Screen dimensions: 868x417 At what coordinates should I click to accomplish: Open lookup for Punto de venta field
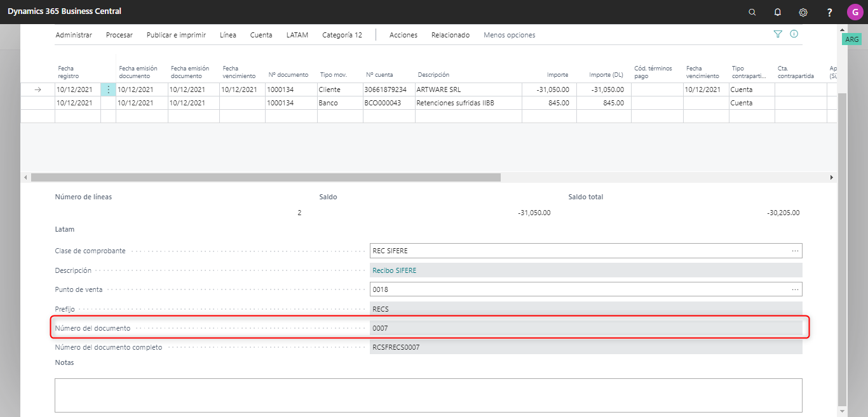[x=795, y=289]
